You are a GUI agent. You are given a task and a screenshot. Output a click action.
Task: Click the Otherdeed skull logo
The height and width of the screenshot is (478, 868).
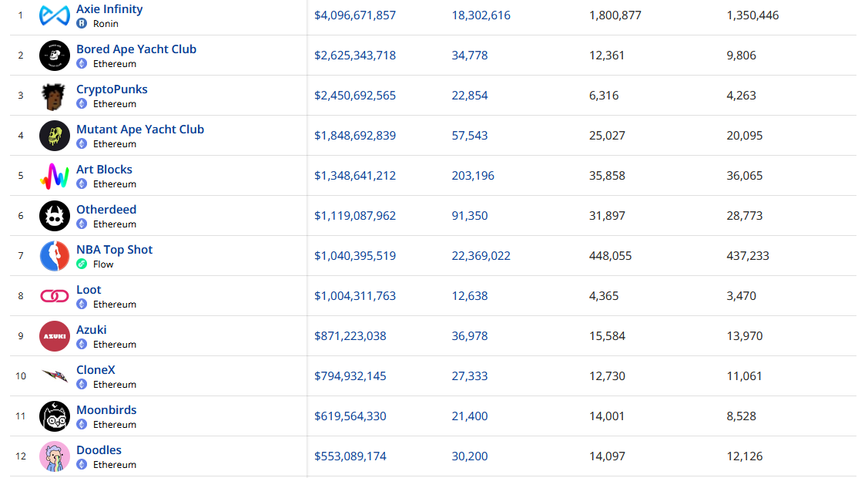pyautogui.click(x=54, y=216)
